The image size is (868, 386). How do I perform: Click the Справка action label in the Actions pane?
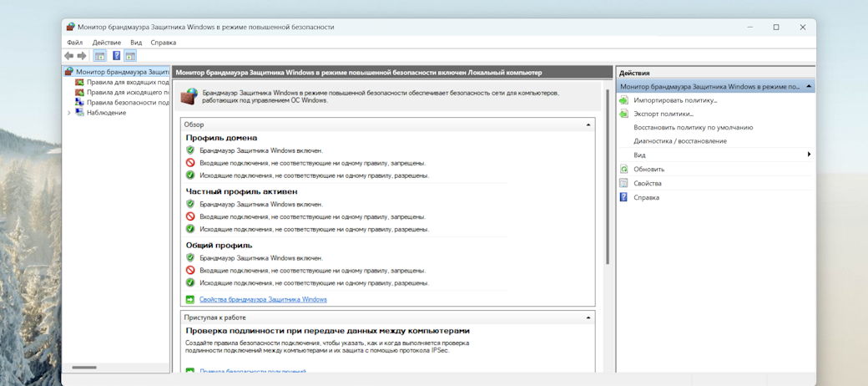point(647,197)
